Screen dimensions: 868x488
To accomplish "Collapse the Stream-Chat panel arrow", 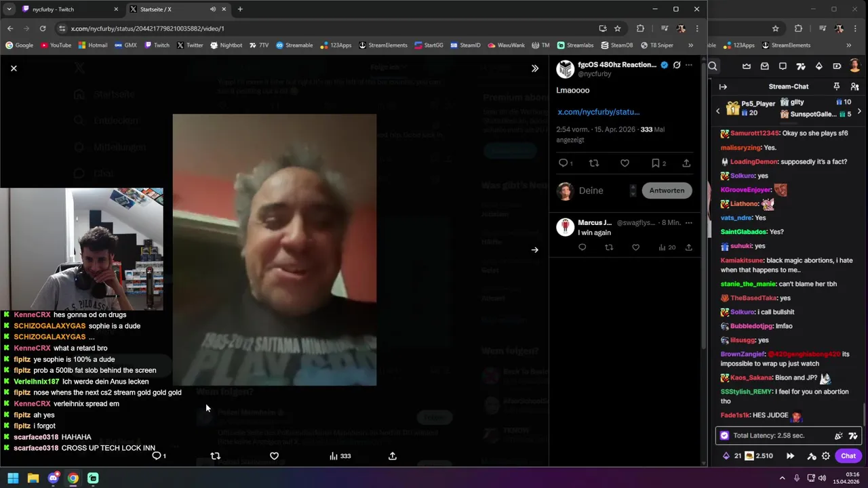I will click(x=723, y=87).
